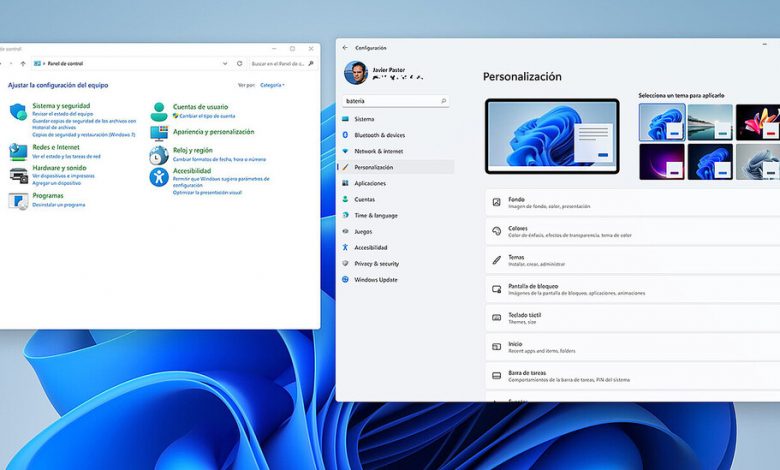Apply the gray flow theme thumbnail
This screenshot has height=470, width=780.
tap(758, 162)
